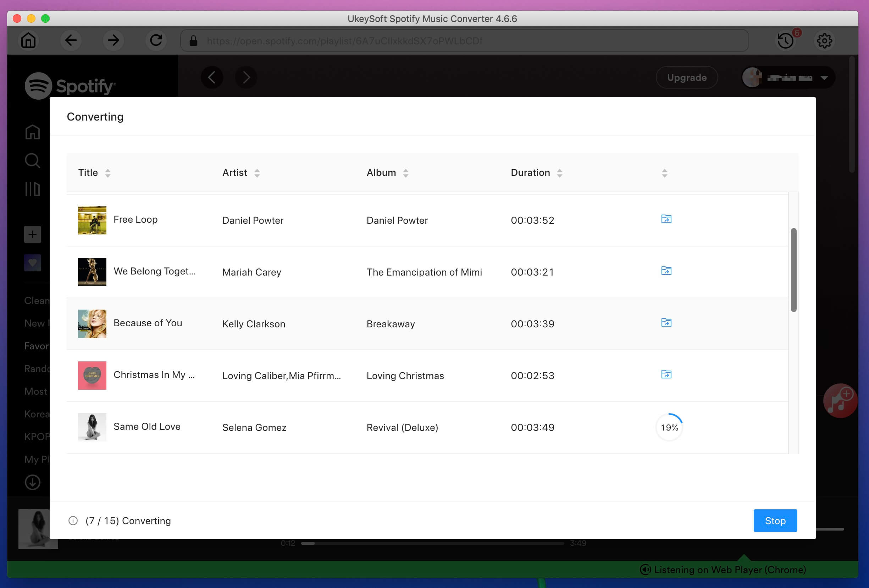Click the folder icon for Because of You

click(666, 322)
